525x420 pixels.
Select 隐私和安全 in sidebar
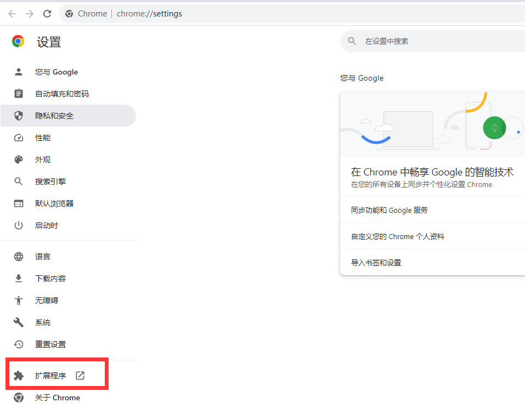tap(69, 116)
